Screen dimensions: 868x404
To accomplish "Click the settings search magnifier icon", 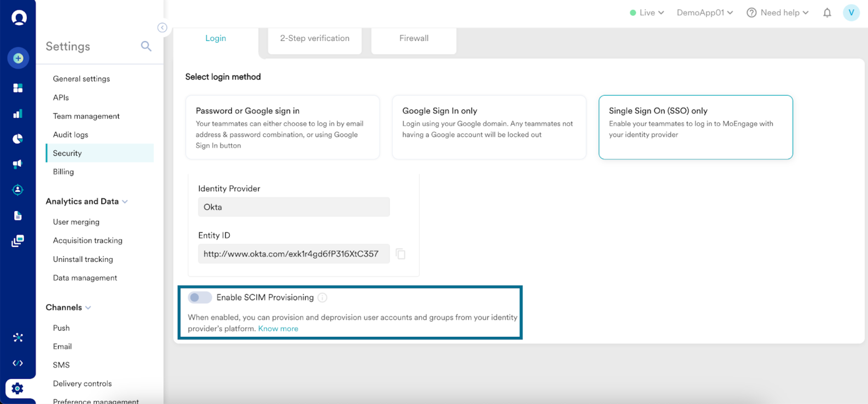I will pos(146,46).
